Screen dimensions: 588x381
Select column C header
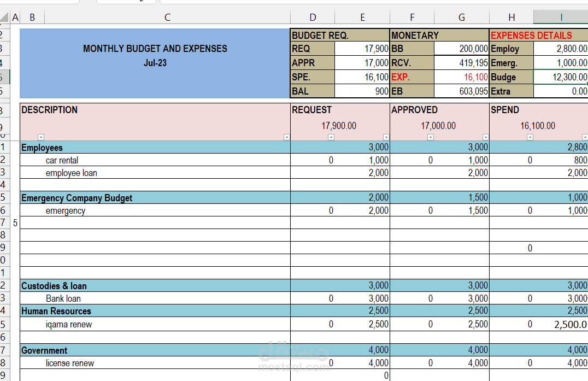coord(168,17)
